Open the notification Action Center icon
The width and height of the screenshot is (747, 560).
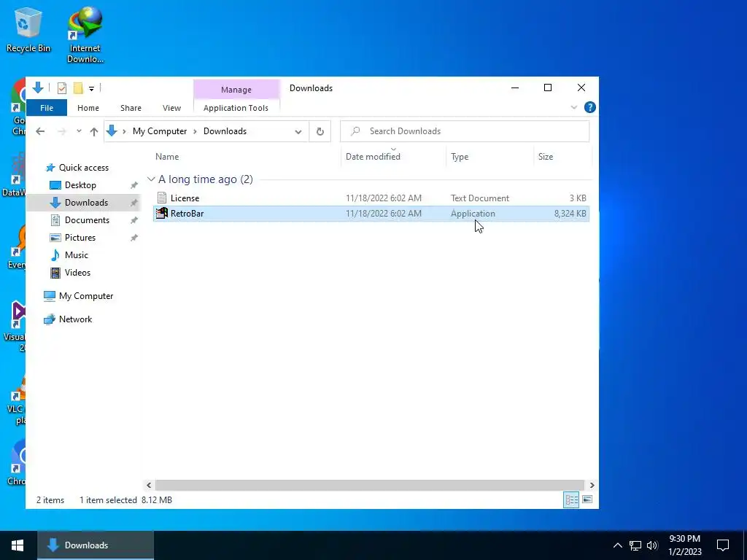coord(723,545)
